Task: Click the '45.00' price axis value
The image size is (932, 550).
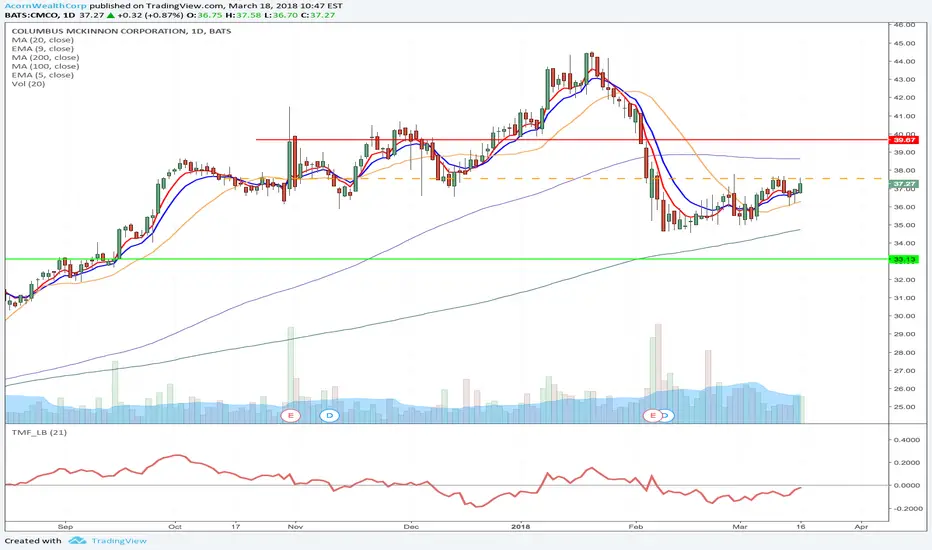Action: coord(905,43)
